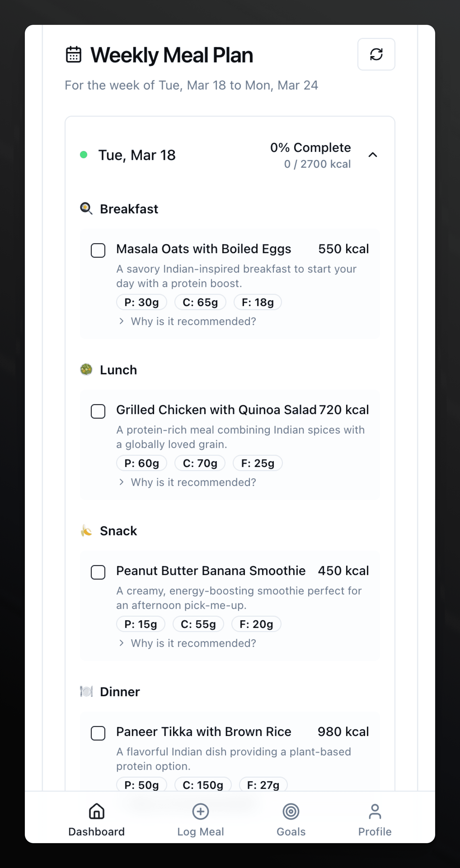This screenshot has width=460, height=868.
Task: Tick the Peanut Butter Banana Smoothie checkbox
Action: point(98,572)
